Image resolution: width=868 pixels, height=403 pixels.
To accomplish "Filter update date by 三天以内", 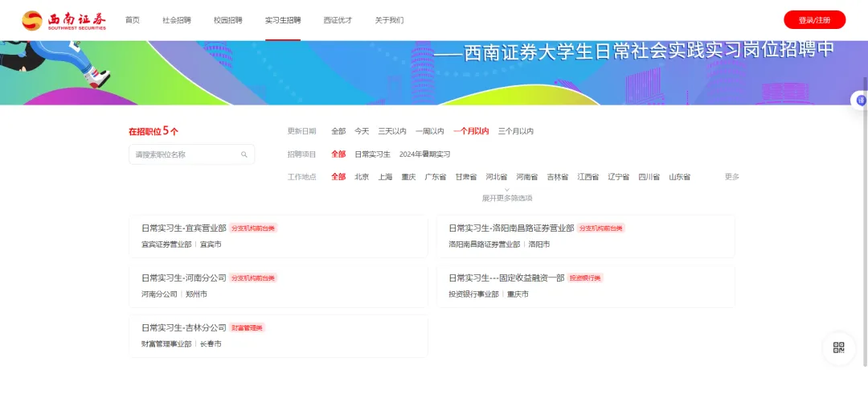I will coord(392,131).
